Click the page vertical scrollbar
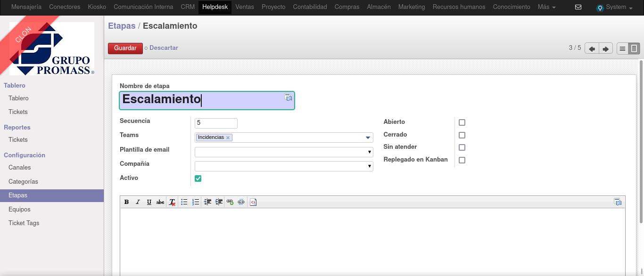Image resolution: width=644 pixels, height=276 pixels. pos(641,141)
